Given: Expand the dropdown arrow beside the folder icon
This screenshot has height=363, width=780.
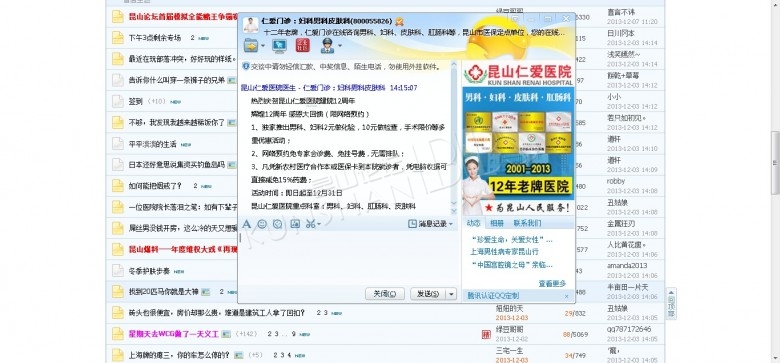Looking at the screenshot, I should point(263,46).
